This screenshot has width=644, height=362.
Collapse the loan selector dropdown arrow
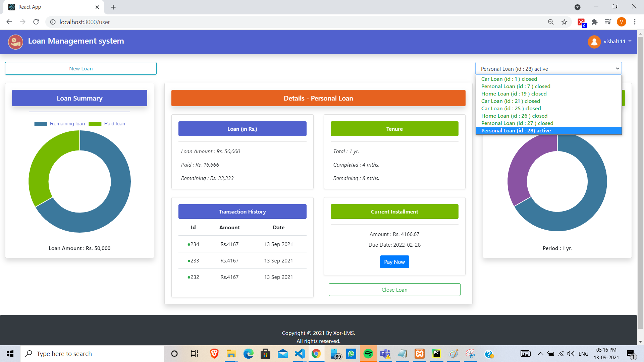tap(617, 69)
